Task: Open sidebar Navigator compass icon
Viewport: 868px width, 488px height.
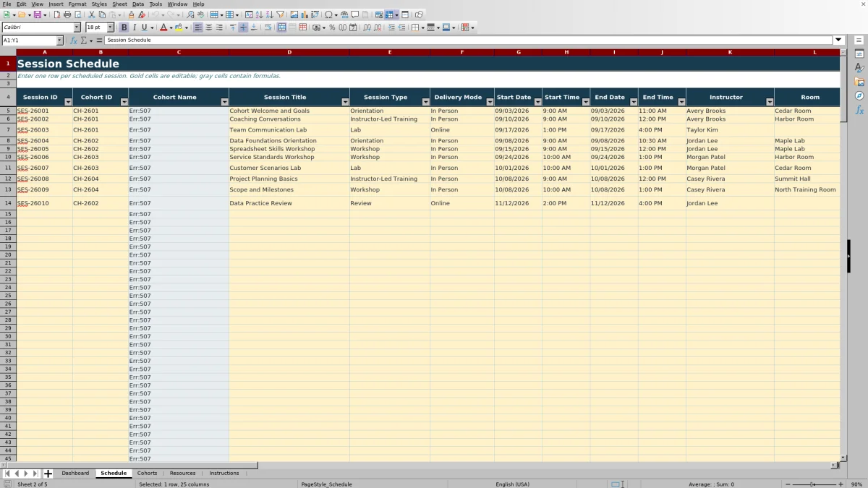Action: [859, 95]
